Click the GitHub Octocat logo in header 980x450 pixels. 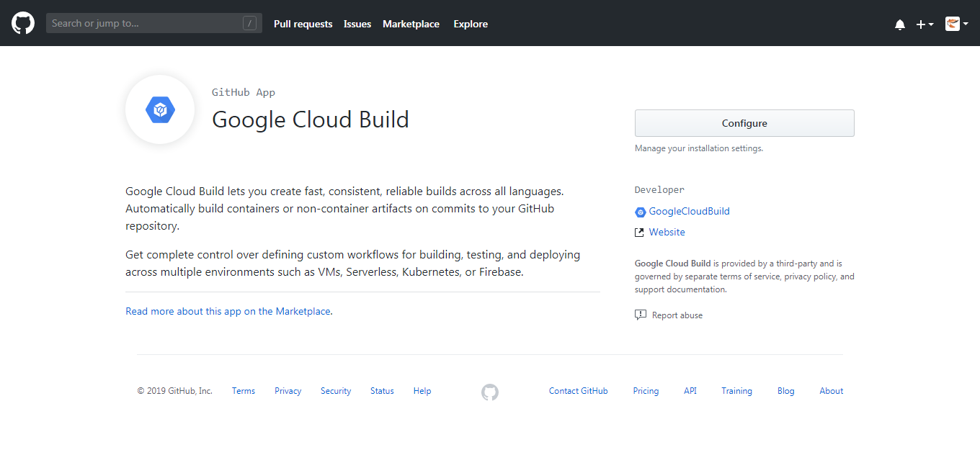pos(23,23)
